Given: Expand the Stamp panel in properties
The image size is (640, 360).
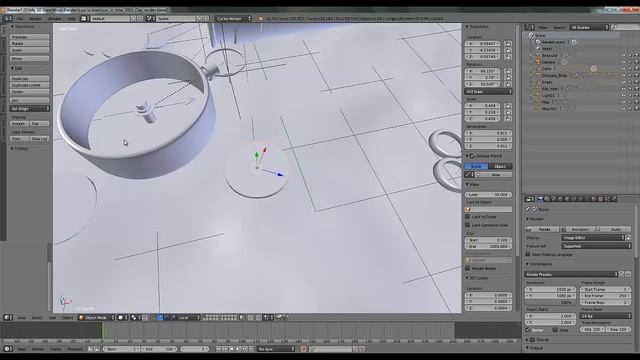Looking at the screenshot, I should tap(527, 340).
